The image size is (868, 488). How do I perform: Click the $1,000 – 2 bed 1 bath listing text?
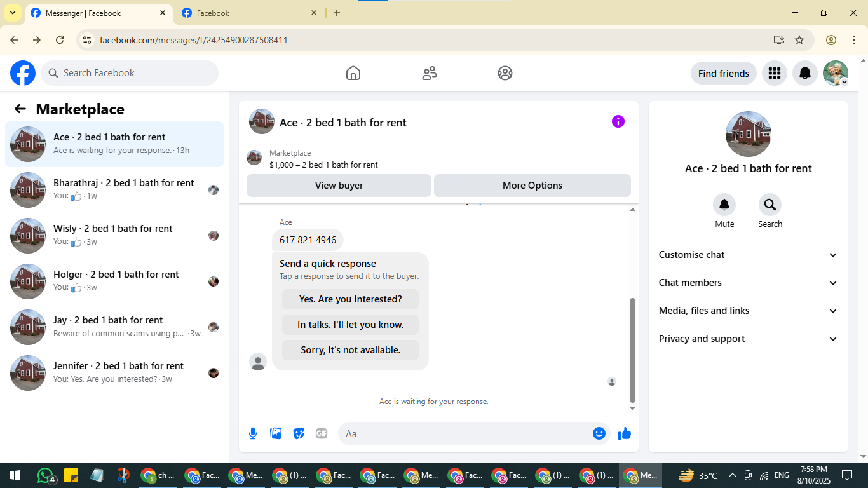[x=323, y=165]
